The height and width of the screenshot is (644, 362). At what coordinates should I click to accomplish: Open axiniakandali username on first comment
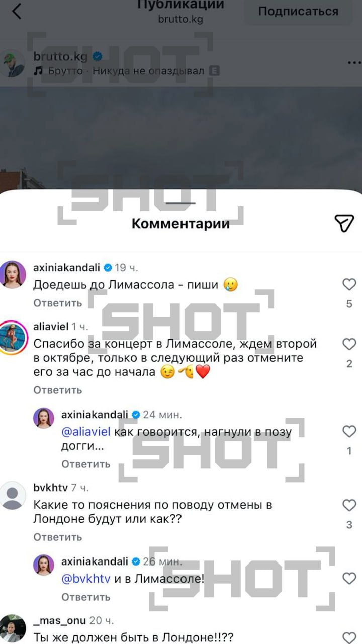(67, 267)
